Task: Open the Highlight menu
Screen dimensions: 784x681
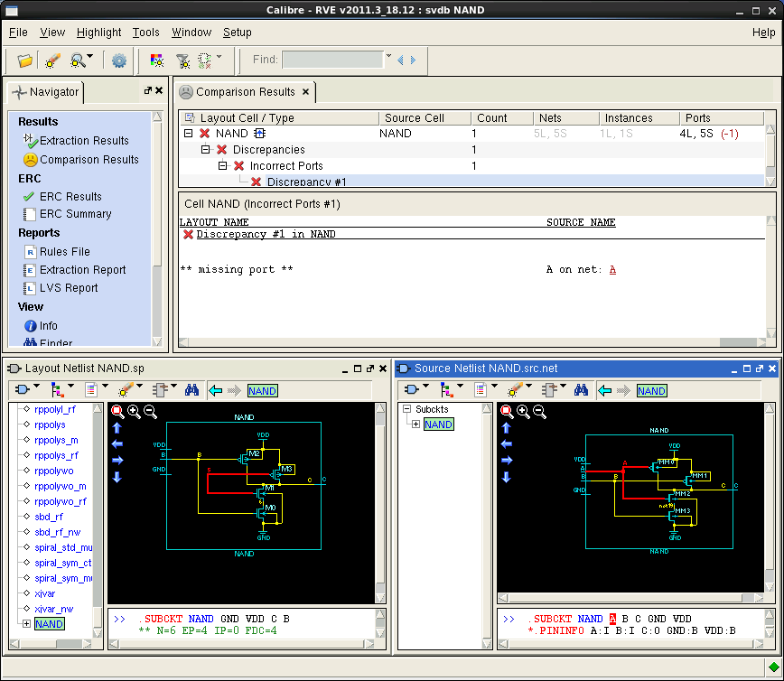Action: (x=98, y=33)
